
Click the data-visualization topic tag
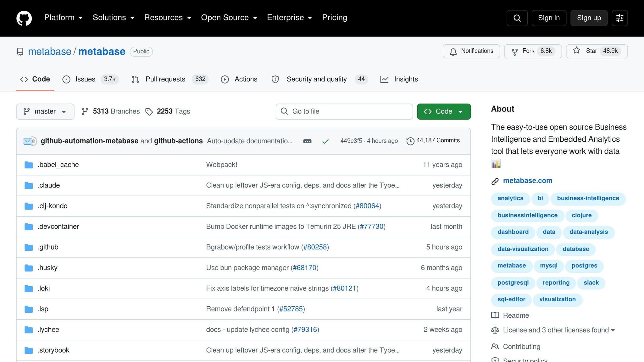523,249
